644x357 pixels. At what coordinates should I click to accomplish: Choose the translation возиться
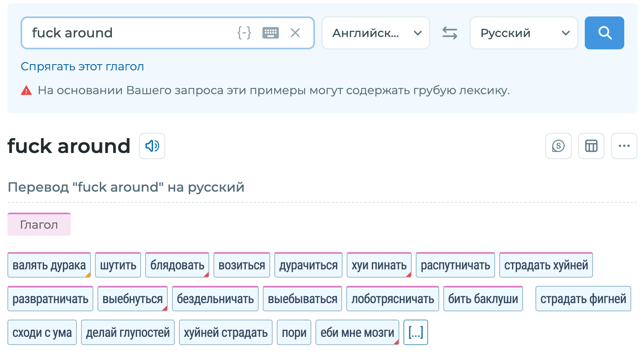coord(242,265)
